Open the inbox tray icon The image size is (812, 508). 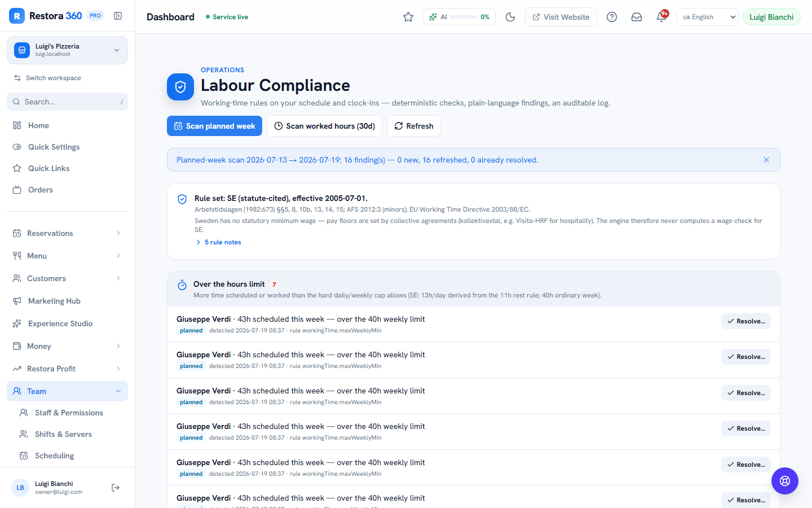tap(637, 17)
